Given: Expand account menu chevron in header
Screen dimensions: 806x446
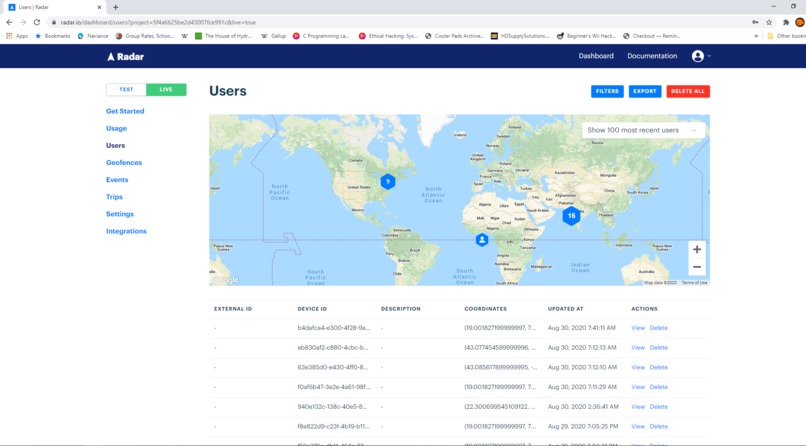Looking at the screenshot, I should tap(709, 56).
